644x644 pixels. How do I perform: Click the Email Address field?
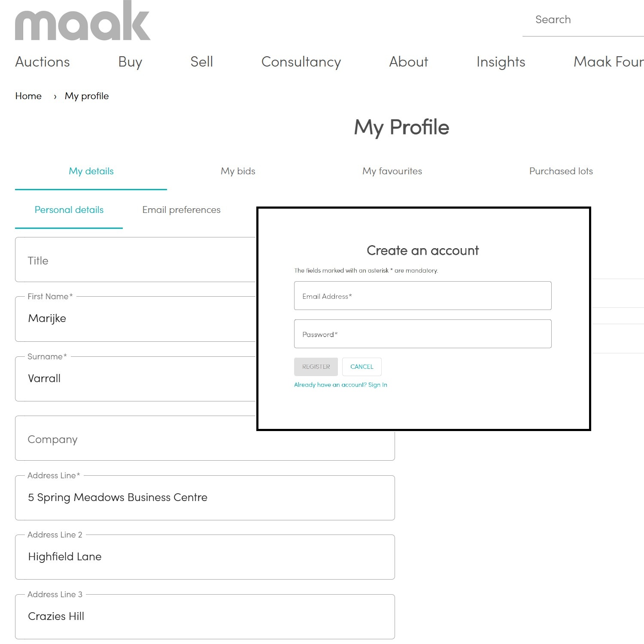(x=422, y=296)
